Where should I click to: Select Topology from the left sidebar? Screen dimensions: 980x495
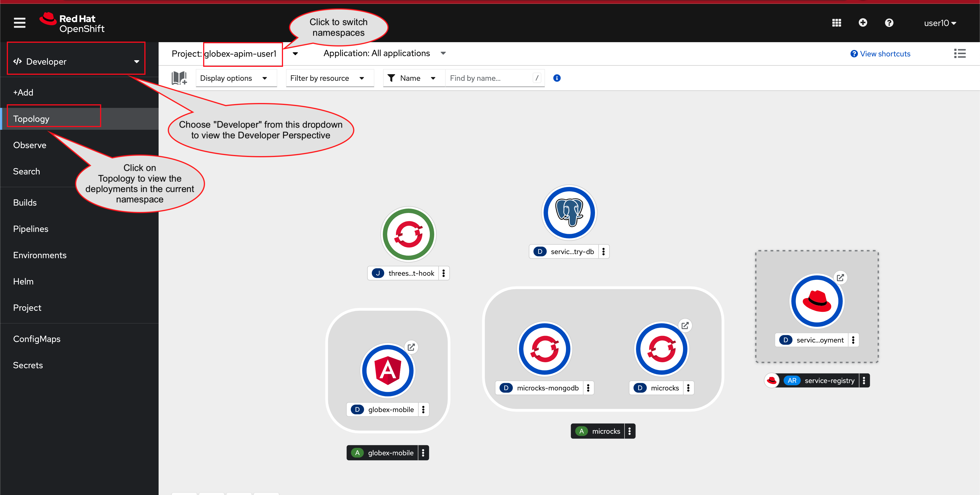click(x=31, y=119)
